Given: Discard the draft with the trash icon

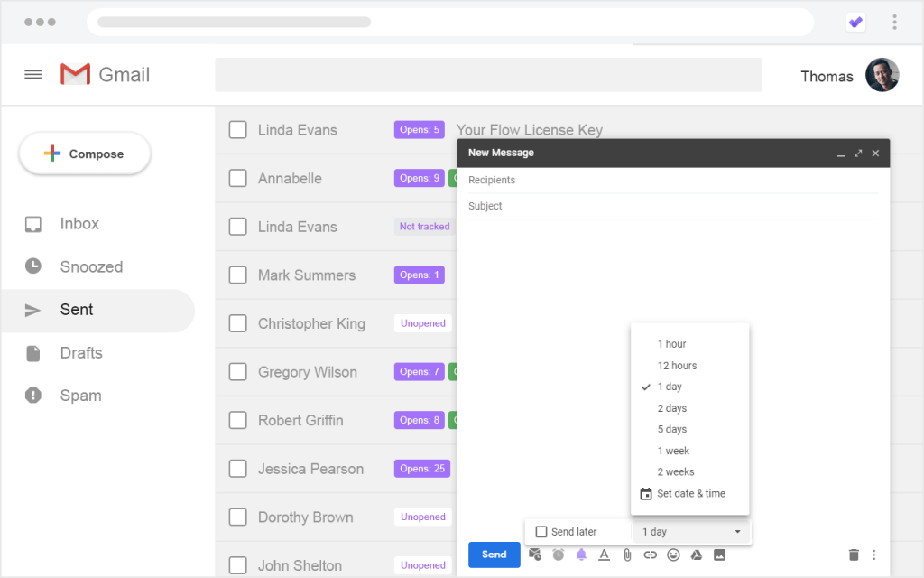Looking at the screenshot, I should coord(855,555).
